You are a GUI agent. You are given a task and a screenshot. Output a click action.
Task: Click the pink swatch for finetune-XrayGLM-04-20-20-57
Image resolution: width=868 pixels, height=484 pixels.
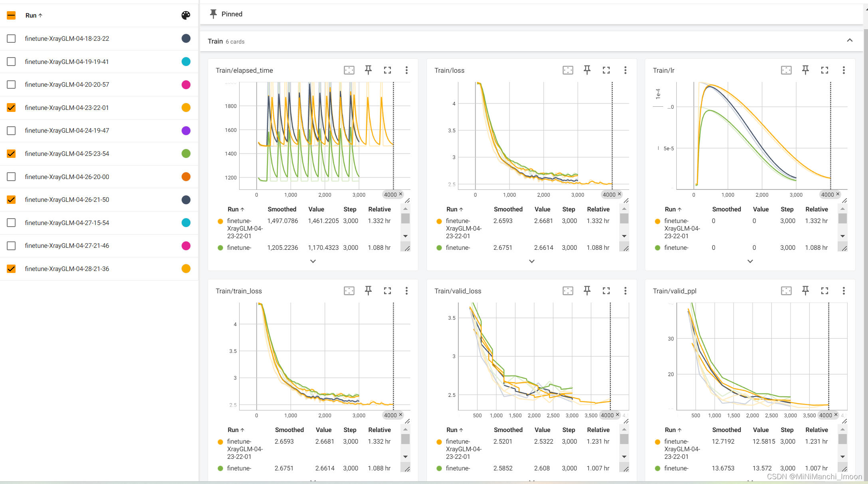(x=186, y=84)
